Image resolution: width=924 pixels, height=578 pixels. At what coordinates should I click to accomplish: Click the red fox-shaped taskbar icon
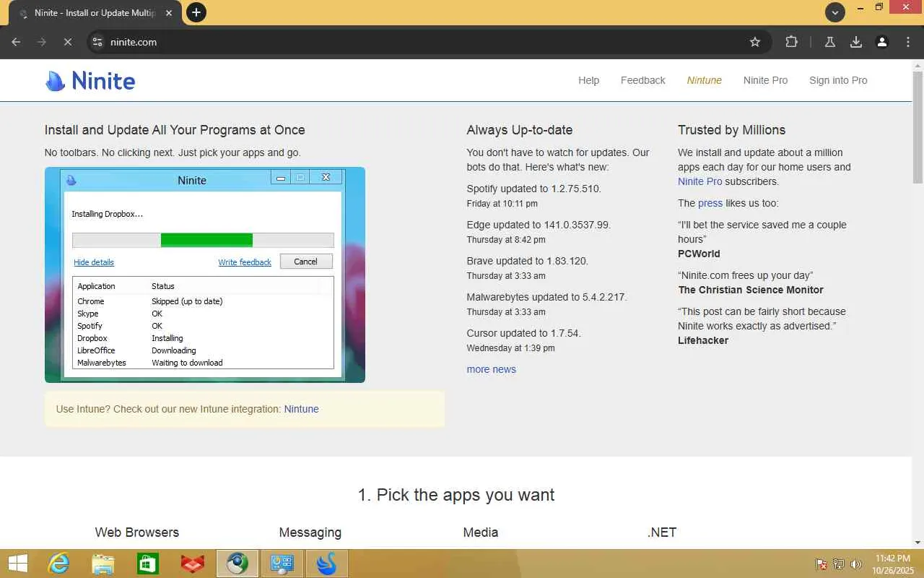193,564
